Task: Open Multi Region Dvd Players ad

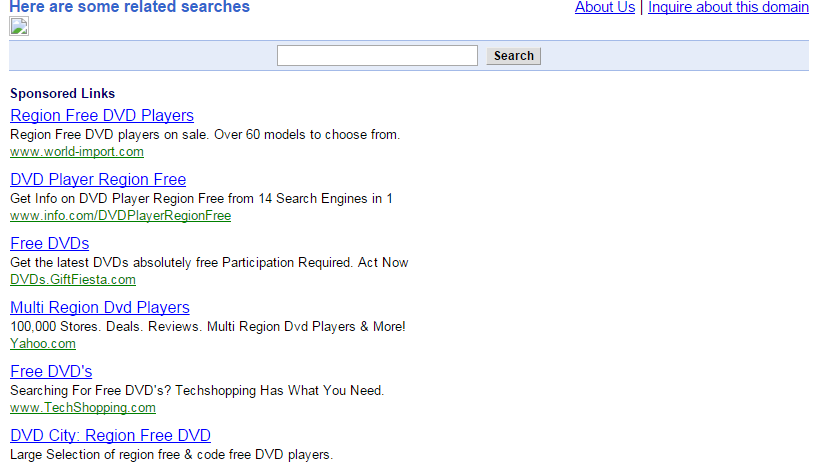Action: pos(100,307)
